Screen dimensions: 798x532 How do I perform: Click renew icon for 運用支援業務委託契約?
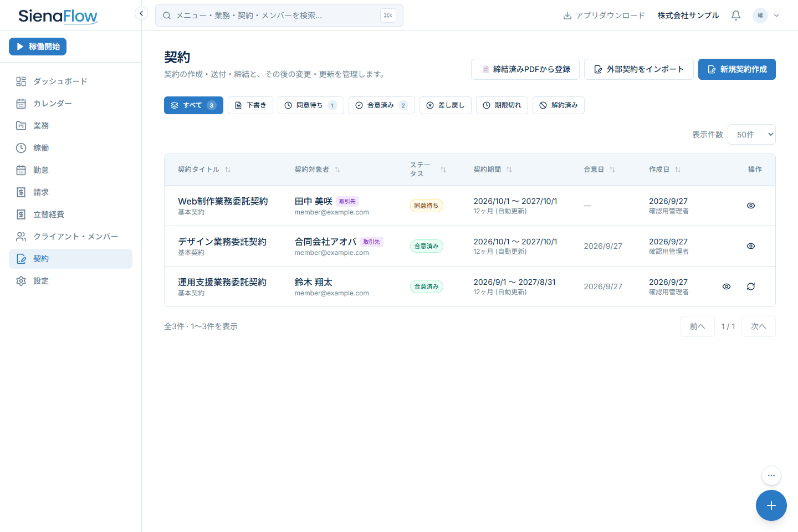click(x=751, y=287)
